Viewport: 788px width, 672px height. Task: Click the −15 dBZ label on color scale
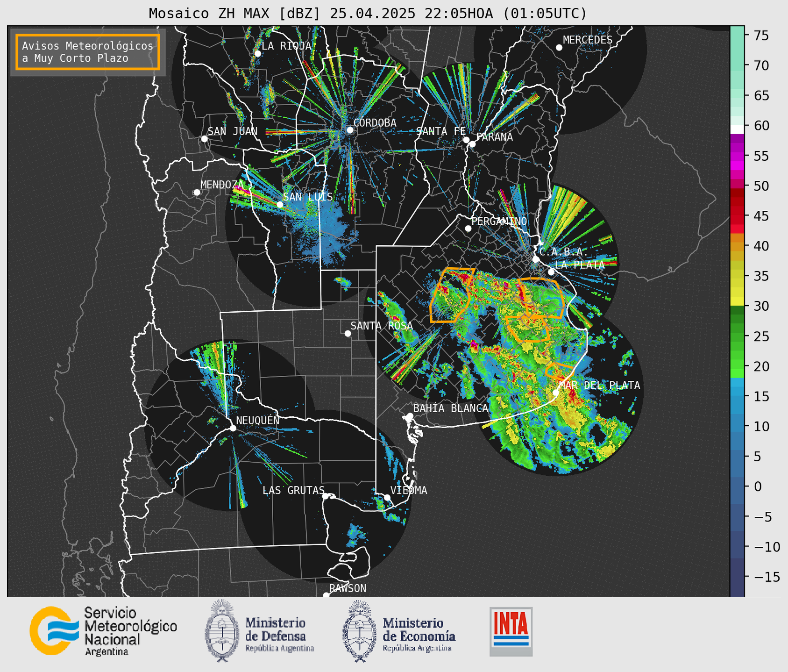click(767, 577)
